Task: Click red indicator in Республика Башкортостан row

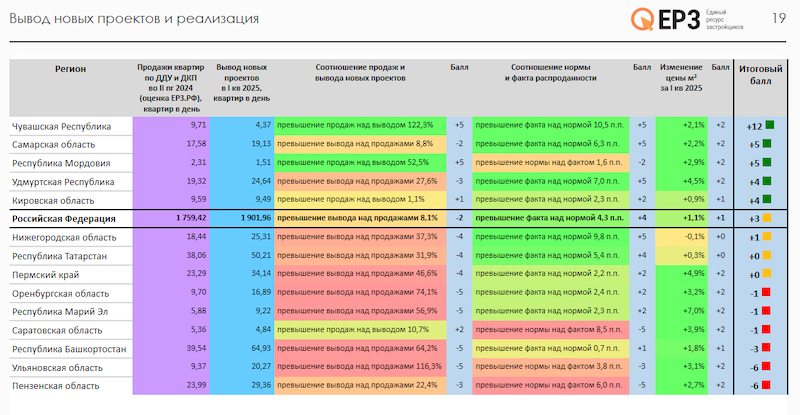Action: click(x=768, y=348)
